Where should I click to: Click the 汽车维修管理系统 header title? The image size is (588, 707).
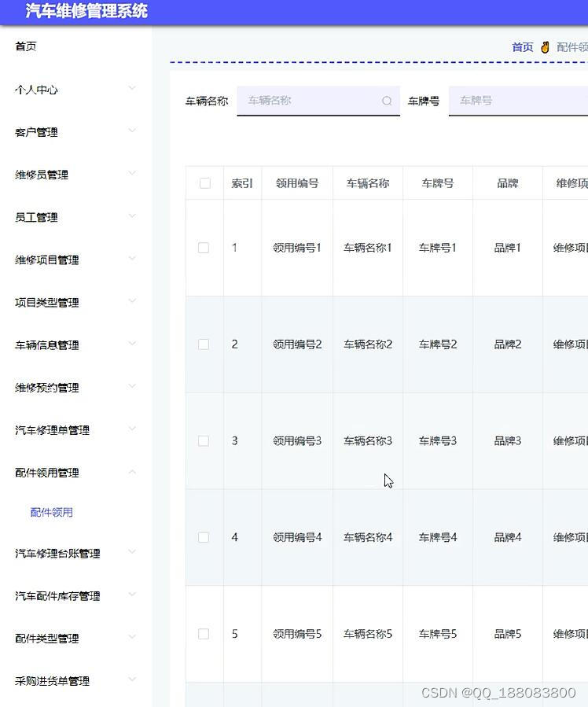point(86,11)
